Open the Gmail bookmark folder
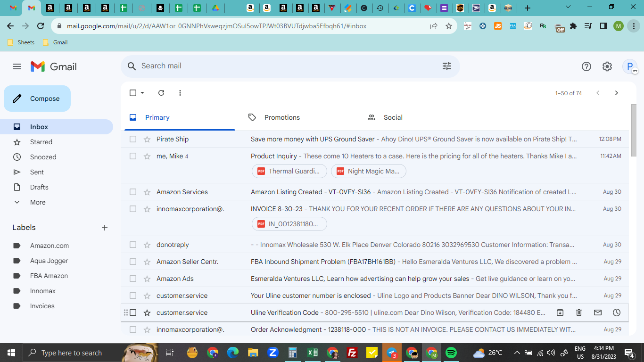 pyautogui.click(x=55, y=42)
